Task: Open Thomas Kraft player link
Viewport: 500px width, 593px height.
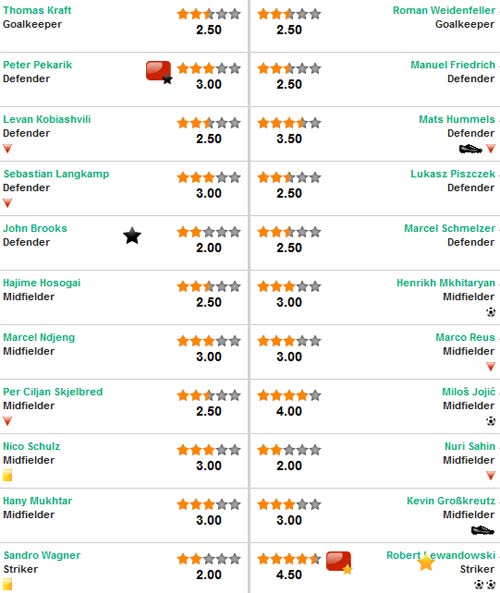Action: [37, 10]
